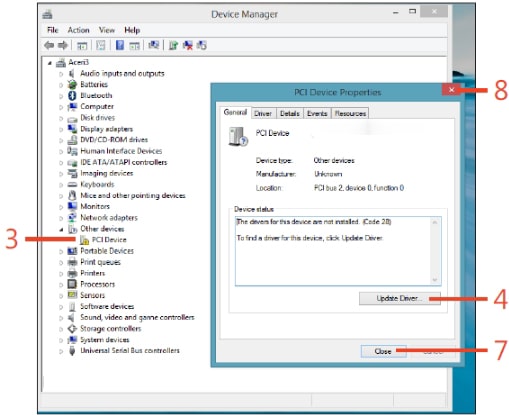Collapse the Other devices node
The height and width of the screenshot is (415, 509).
[x=61, y=229]
